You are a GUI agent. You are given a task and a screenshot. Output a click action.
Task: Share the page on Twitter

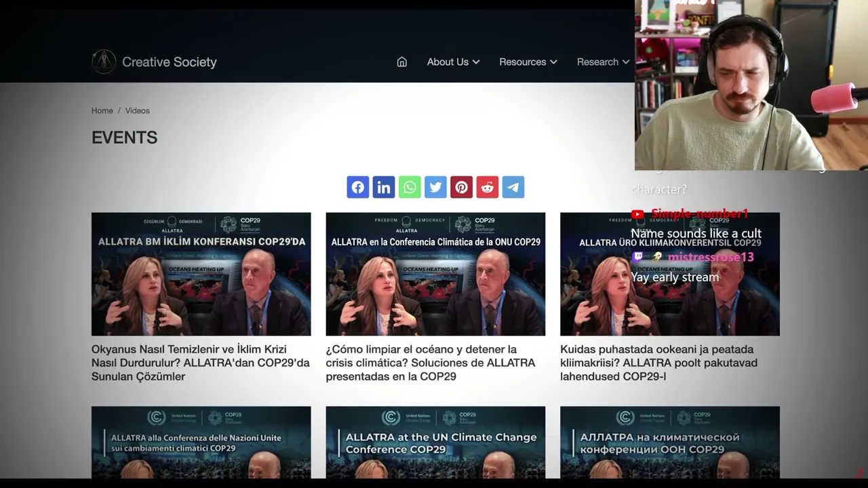435,187
